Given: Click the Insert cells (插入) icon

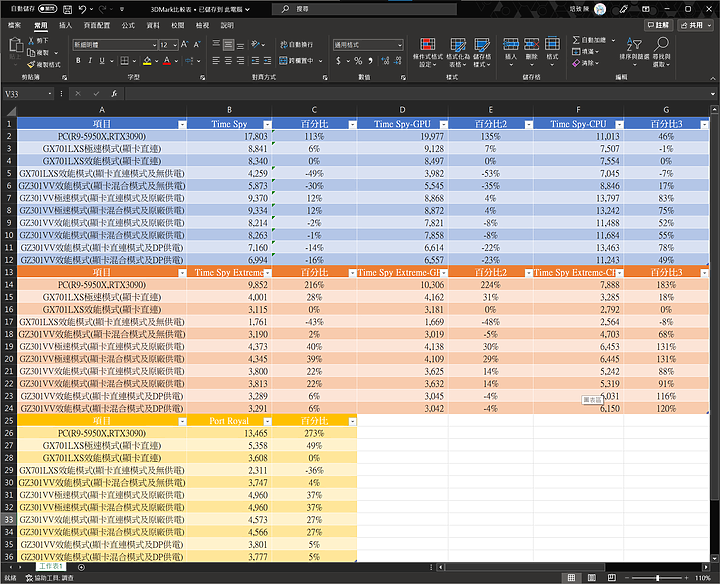Looking at the screenshot, I should tap(511, 44).
